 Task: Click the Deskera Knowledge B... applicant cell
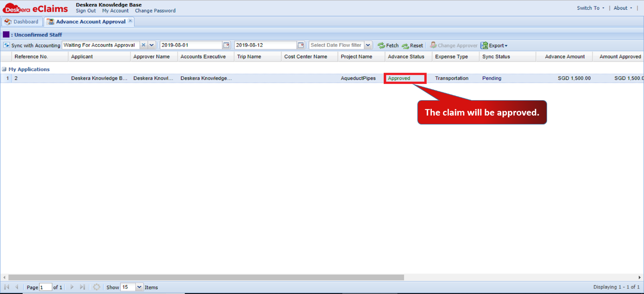coord(99,78)
